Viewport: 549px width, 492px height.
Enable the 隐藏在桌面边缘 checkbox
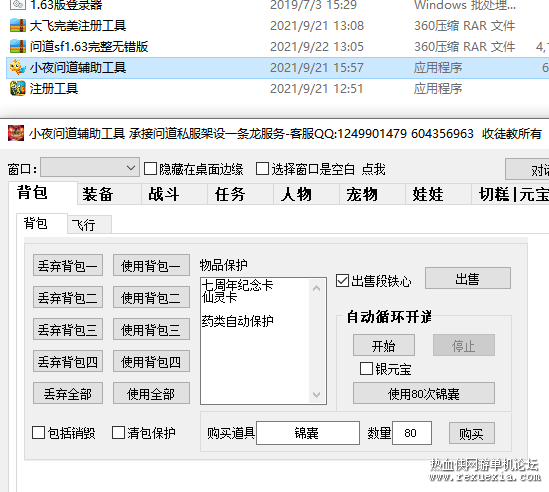pyautogui.click(x=151, y=169)
